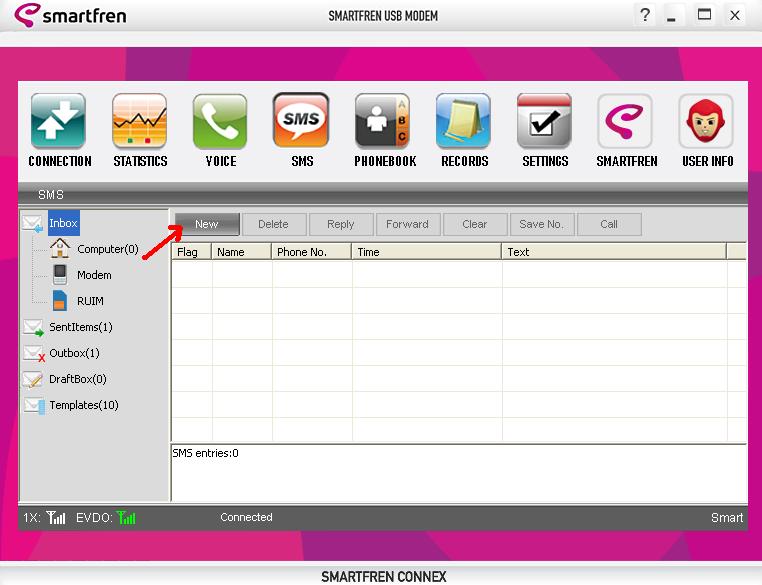This screenshot has width=762, height=585.
Task: Open the Smartfren logo icon in toolbar
Action: (x=625, y=121)
